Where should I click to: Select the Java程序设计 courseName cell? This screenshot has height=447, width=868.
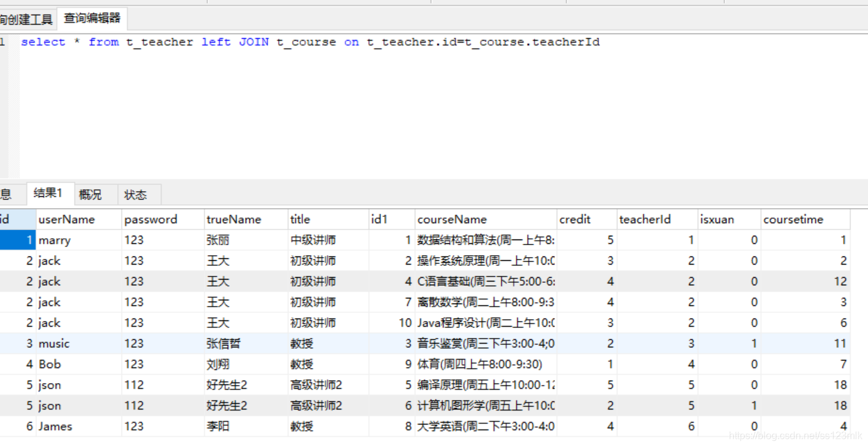click(486, 323)
